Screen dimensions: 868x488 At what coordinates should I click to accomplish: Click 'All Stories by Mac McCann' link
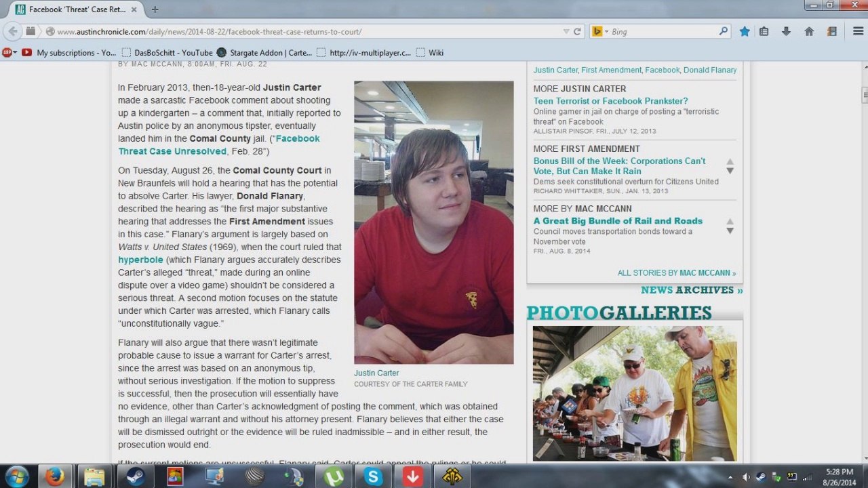(677, 273)
